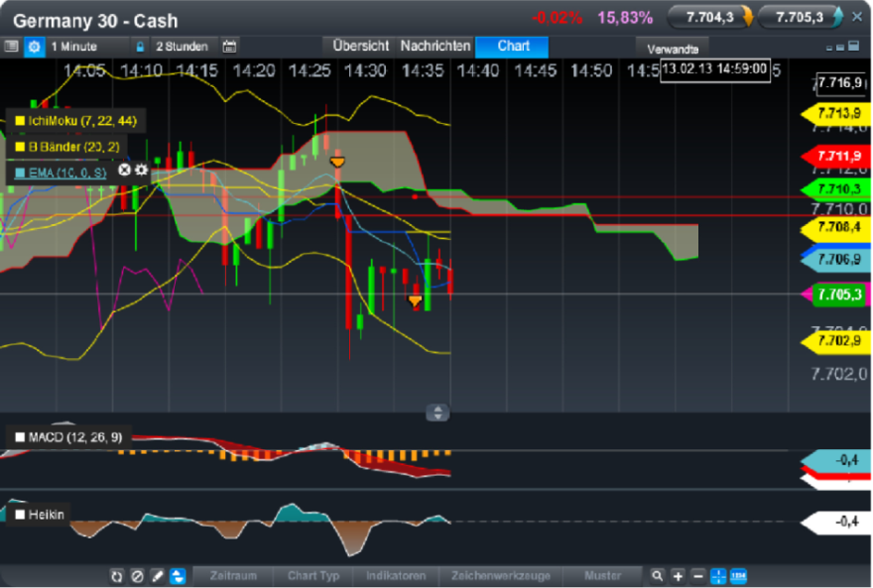Viewport: 873px width, 588px height.
Task: Open EMA indicator settings gear
Action: (x=142, y=170)
